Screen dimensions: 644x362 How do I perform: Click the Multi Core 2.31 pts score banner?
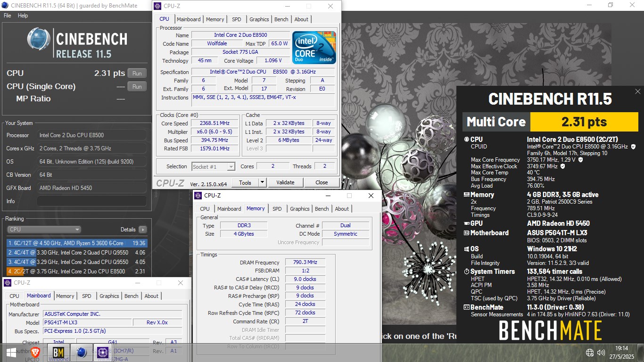(x=550, y=122)
